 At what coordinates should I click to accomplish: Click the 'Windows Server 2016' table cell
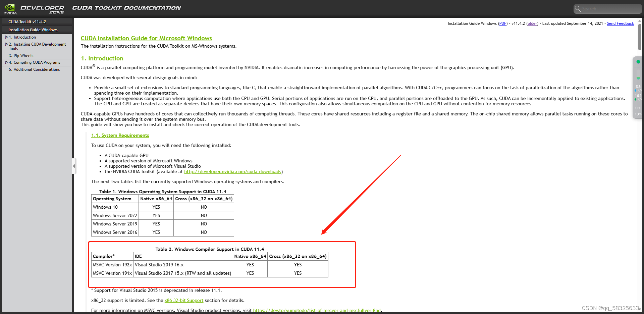tap(115, 232)
